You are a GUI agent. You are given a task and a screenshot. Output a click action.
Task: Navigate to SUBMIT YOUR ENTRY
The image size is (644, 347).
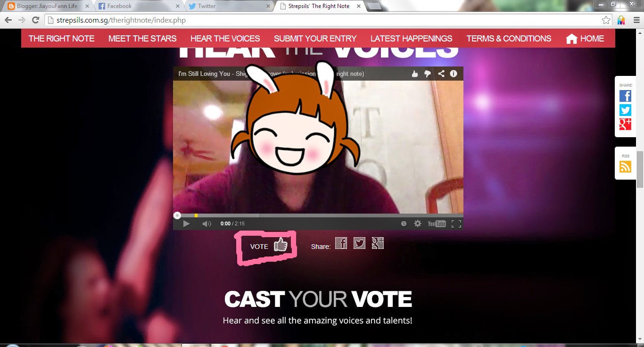click(x=315, y=39)
